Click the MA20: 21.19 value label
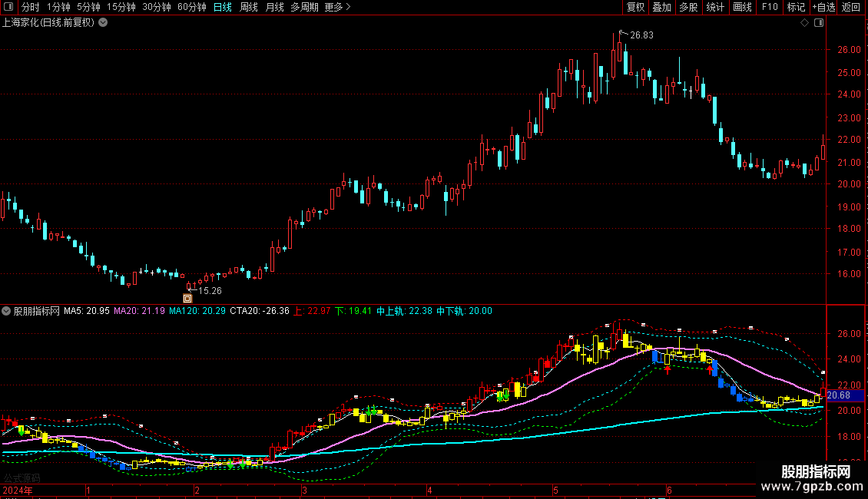This screenshot has height=499, width=868. pos(140,311)
